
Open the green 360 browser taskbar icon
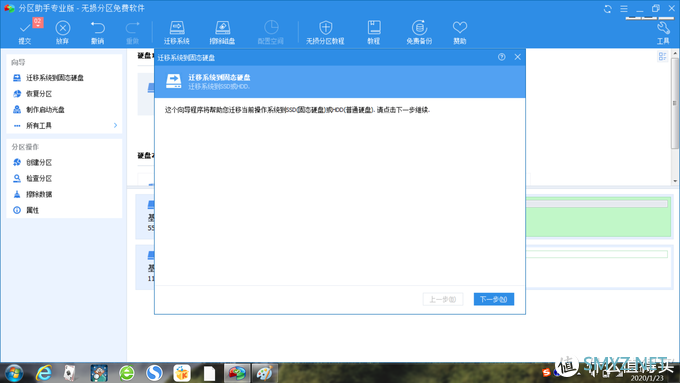click(x=127, y=373)
